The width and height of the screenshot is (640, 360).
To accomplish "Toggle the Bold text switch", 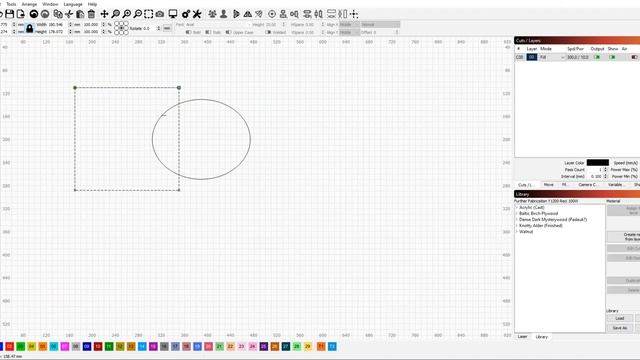I will pos(189,32).
